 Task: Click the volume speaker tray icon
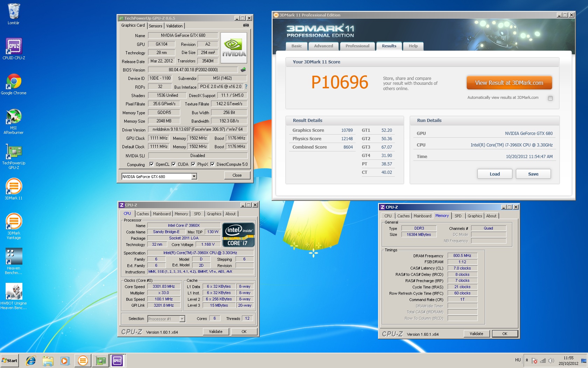click(551, 361)
